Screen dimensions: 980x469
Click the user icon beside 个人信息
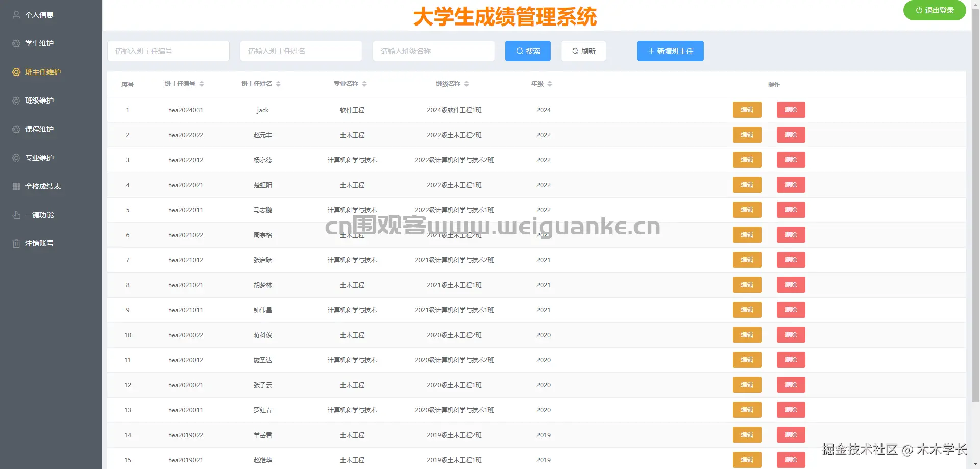click(16, 15)
